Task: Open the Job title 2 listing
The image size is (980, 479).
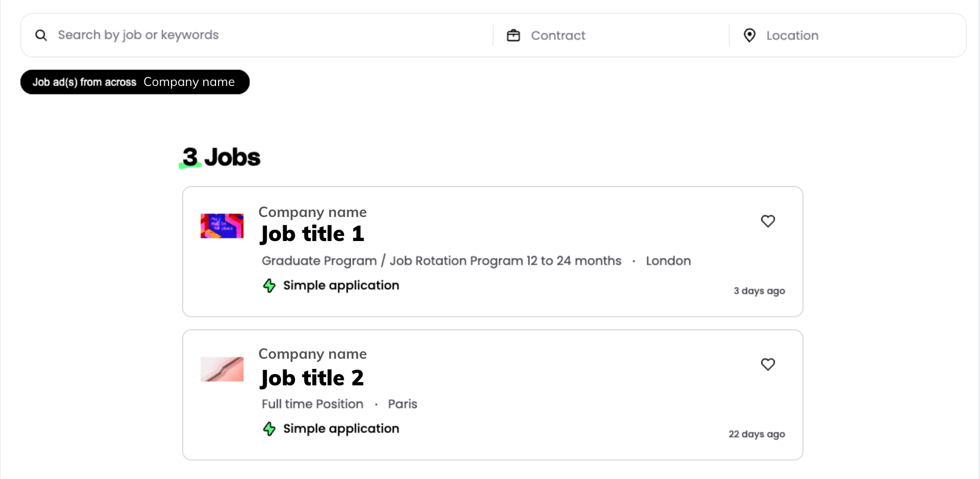Action: tap(312, 379)
